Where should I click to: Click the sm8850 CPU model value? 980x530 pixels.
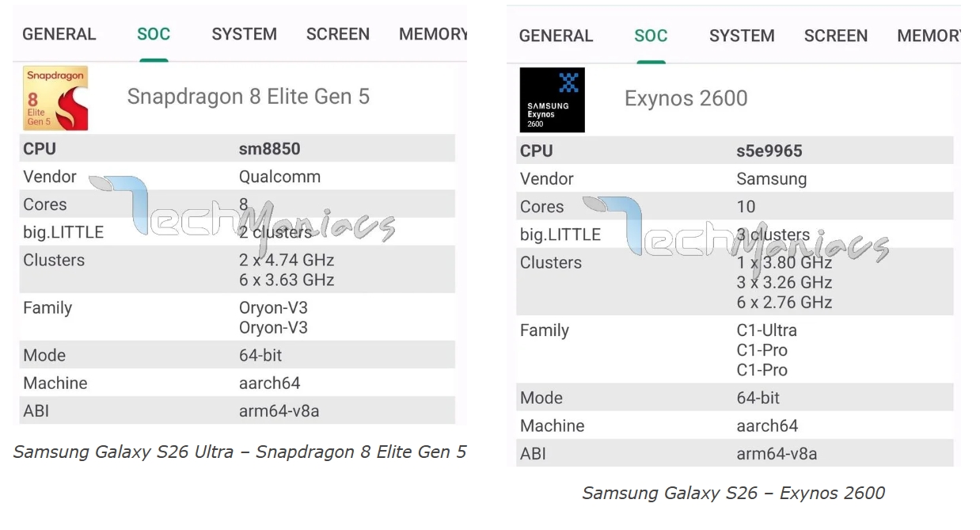[270, 149]
